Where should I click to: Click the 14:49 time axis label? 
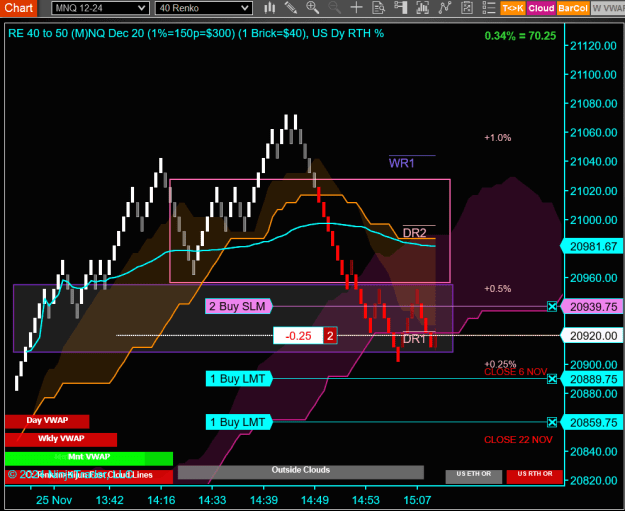point(315,500)
